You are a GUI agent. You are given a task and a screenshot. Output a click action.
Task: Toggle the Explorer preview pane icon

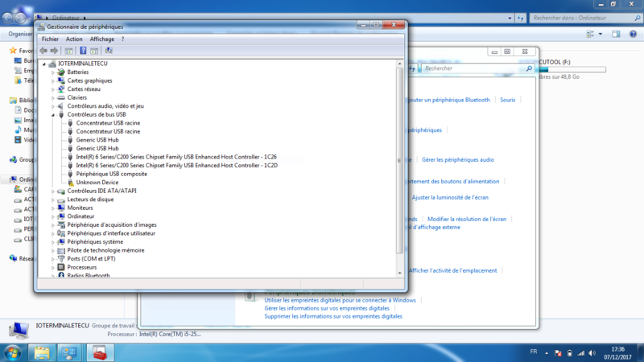(616, 34)
